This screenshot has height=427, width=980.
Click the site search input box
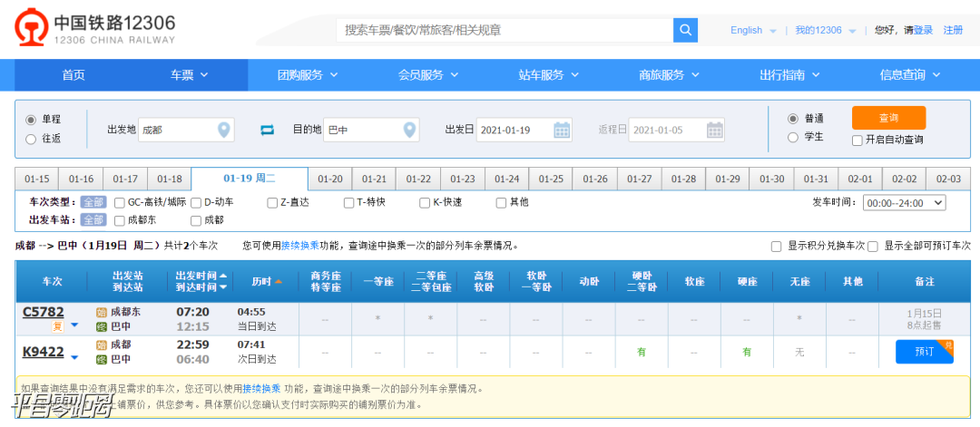pos(505,30)
